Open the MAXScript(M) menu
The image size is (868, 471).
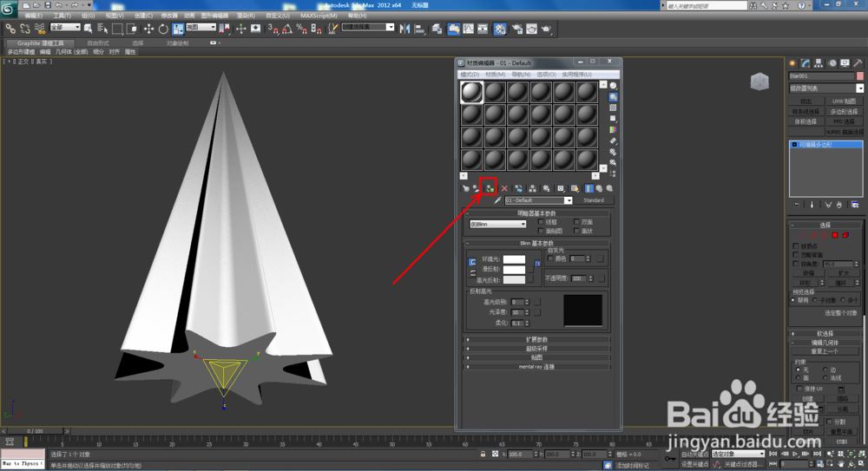[319, 16]
